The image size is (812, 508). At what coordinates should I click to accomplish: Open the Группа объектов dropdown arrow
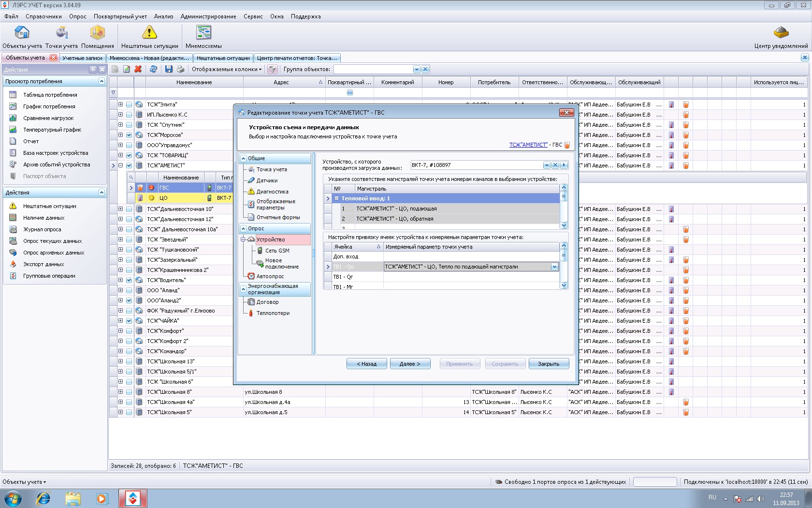pyautogui.click(x=417, y=69)
